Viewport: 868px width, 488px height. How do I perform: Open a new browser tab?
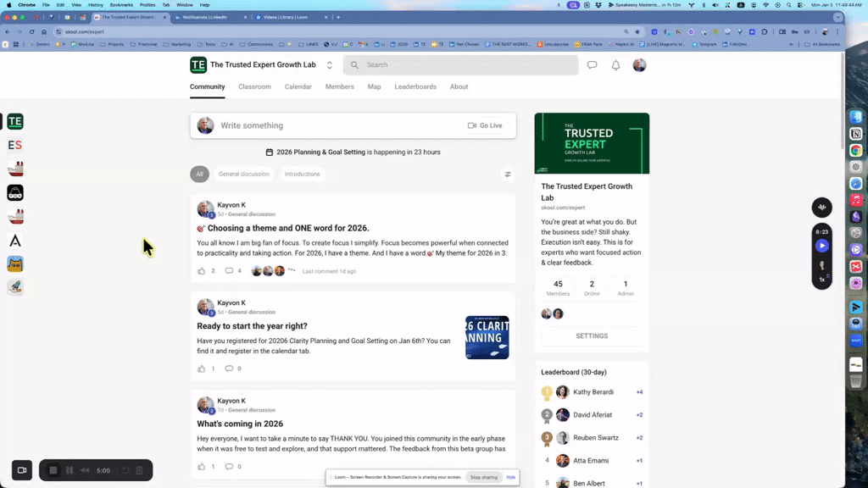click(x=338, y=17)
